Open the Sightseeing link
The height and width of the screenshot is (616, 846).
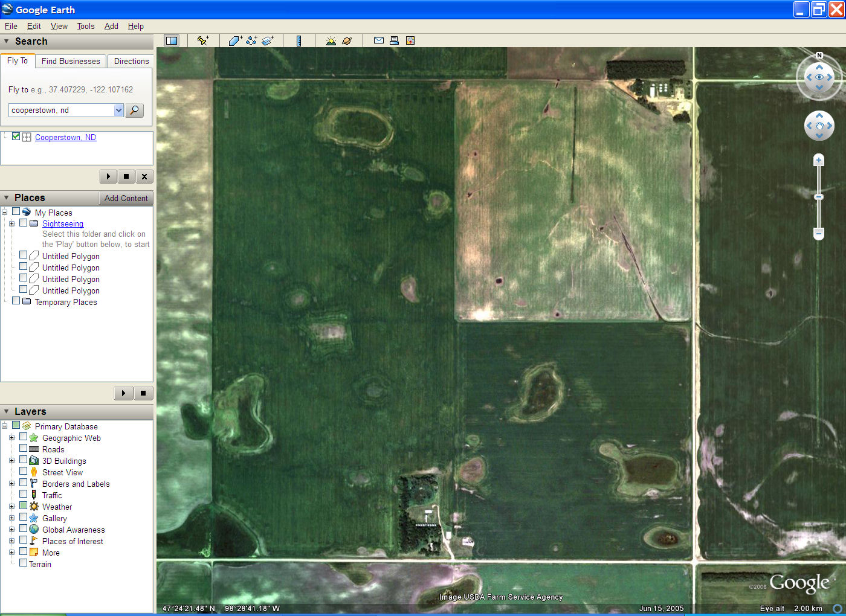click(63, 223)
